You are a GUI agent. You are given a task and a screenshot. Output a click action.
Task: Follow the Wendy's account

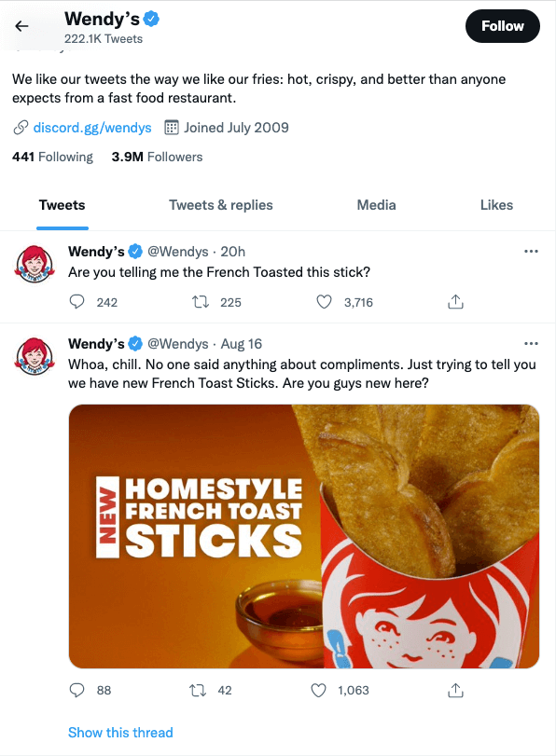point(502,26)
